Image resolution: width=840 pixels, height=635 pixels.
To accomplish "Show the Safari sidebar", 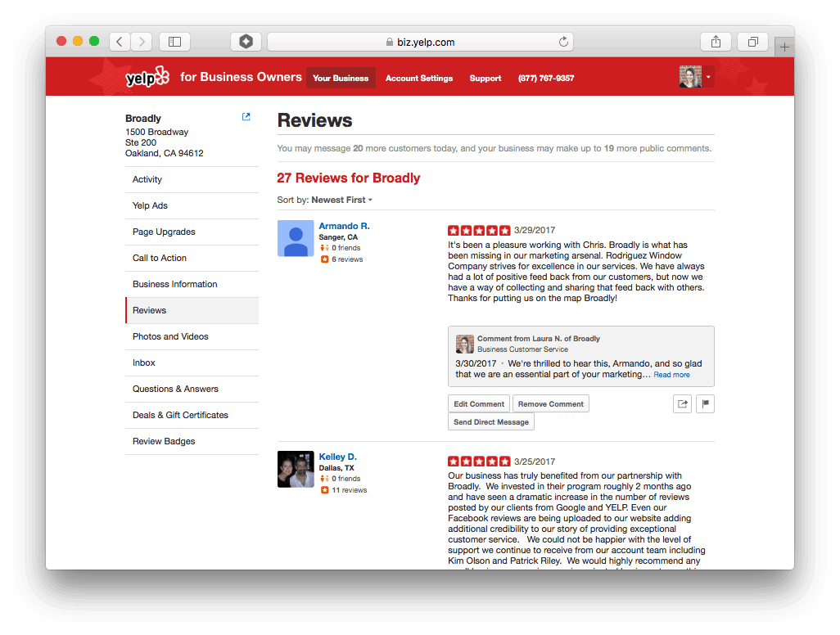I will tap(174, 42).
